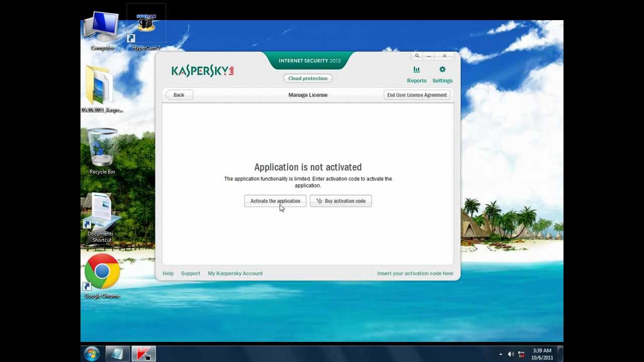This screenshot has height=362, width=644.
Task: Click Buy activation code button
Action: 341,201
